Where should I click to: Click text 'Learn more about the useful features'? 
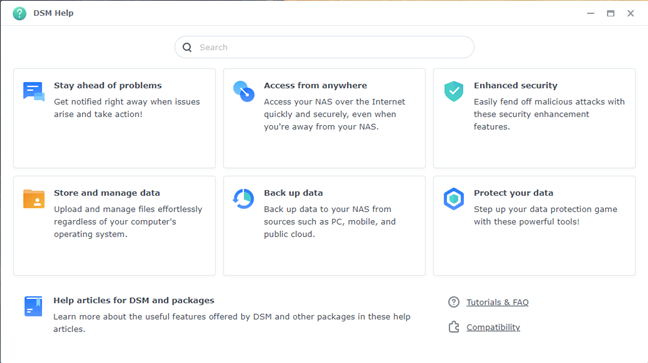click(130, 317)
